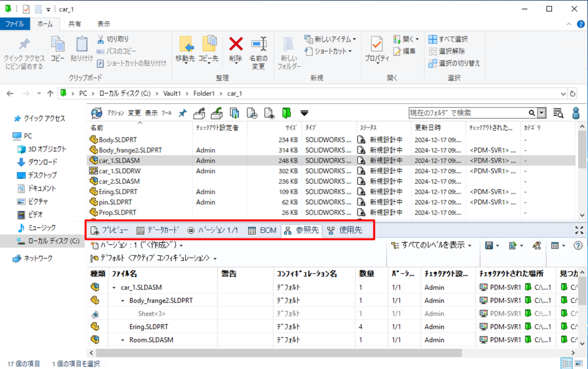Image resolution: width=588 pixels, height=369 pixels.
Task: Click the PDM refresh icon on the vault toolbar
Action: point(97,113)
